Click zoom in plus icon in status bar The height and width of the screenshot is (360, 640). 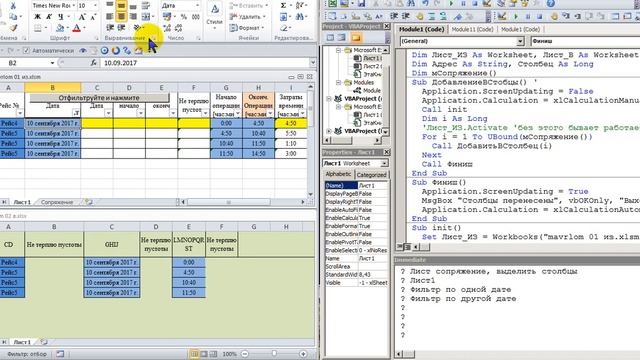click(303, 354)
